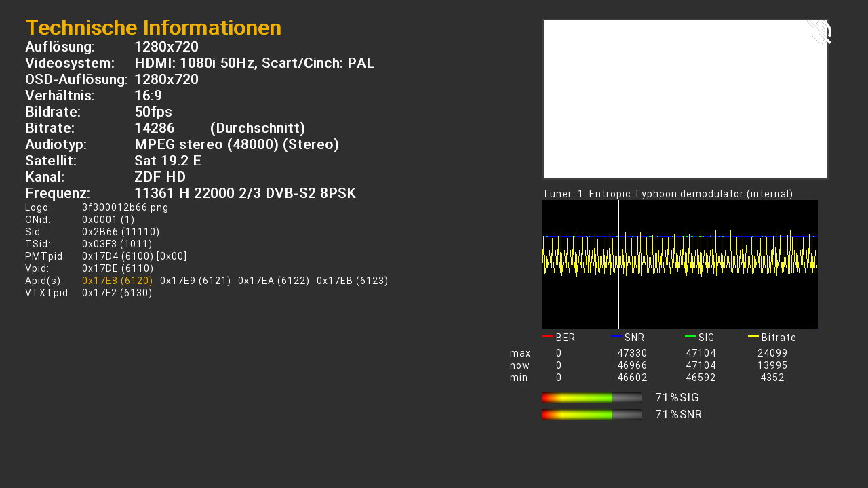Select highlighted audio PID 0x17E8 (6120)
868x488 pixels.
(117, 281)
